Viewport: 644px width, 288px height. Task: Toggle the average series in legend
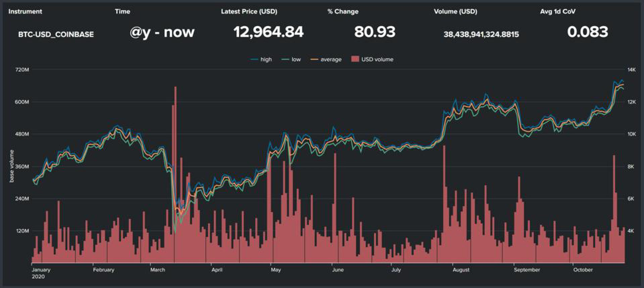tap(326, 60)
